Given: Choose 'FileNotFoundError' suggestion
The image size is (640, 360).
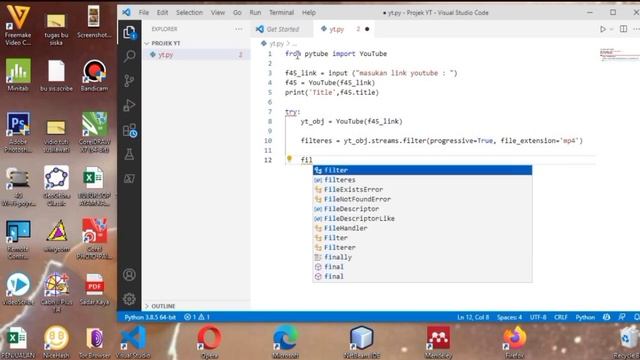Looking at the screenshot, I should (422, 199).
